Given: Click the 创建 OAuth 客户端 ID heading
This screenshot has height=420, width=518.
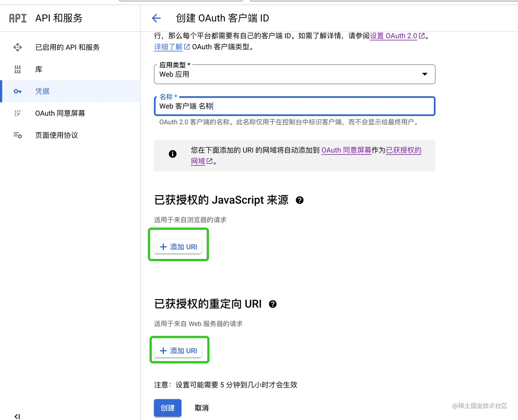Looking at the screenshot, I should (x=223, y=18).
